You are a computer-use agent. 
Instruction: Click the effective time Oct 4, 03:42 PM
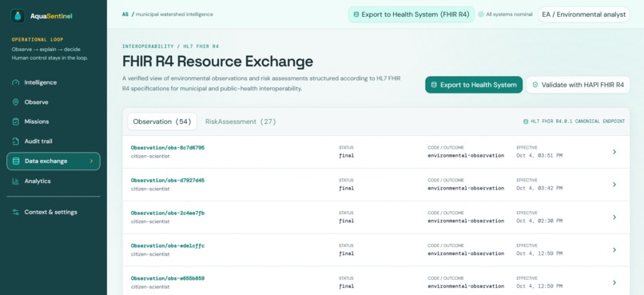coord(539,188)
